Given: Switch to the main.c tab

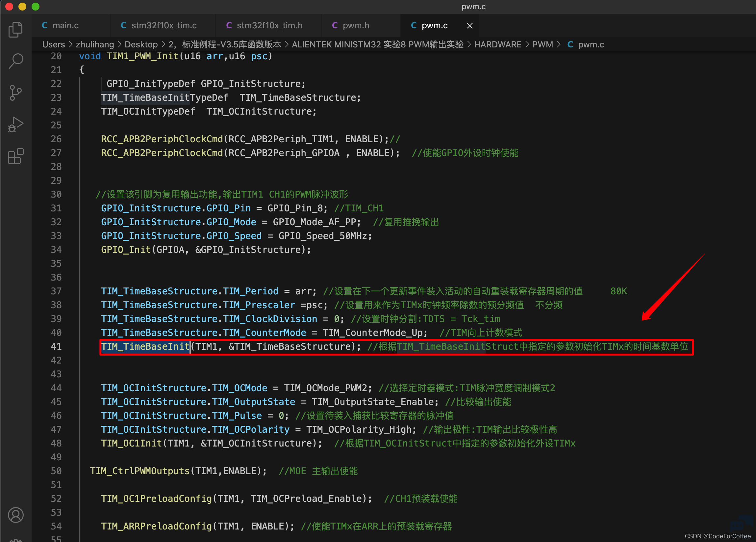Looking at the screenshot, I should tap(65, 25).
